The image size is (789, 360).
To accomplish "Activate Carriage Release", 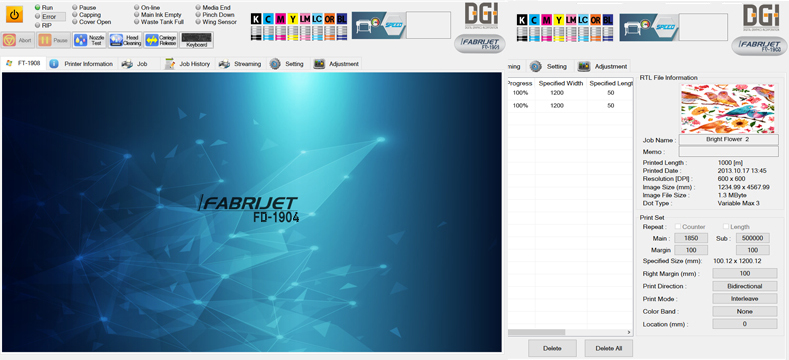I will coord(161,40).
